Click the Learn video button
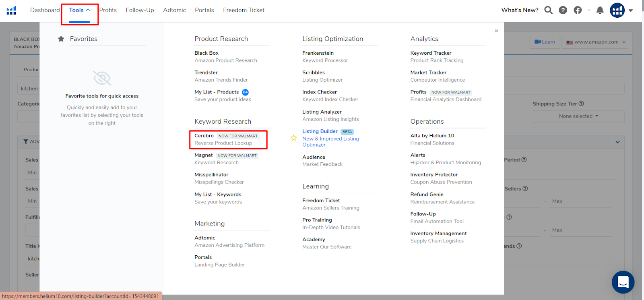 coord(545,42)
